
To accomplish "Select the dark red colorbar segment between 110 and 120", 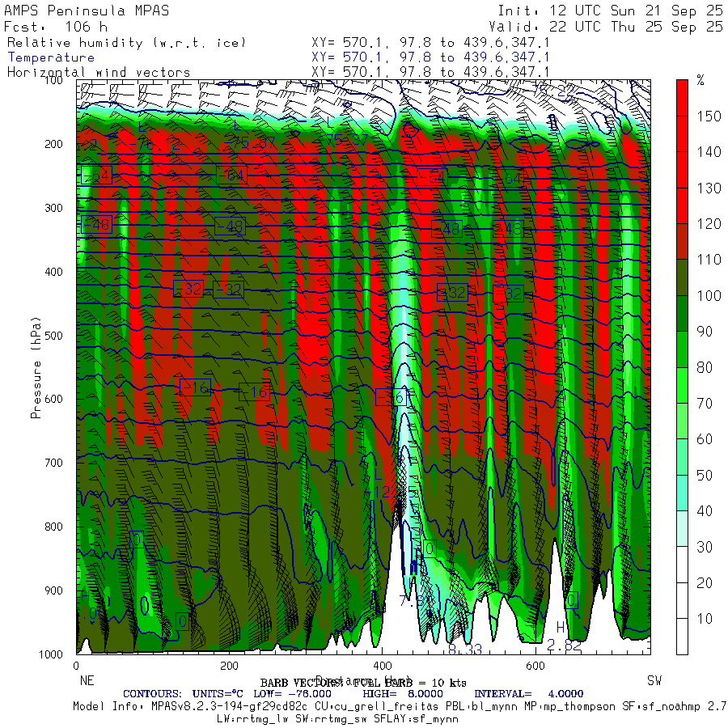I will click(682, 241).
